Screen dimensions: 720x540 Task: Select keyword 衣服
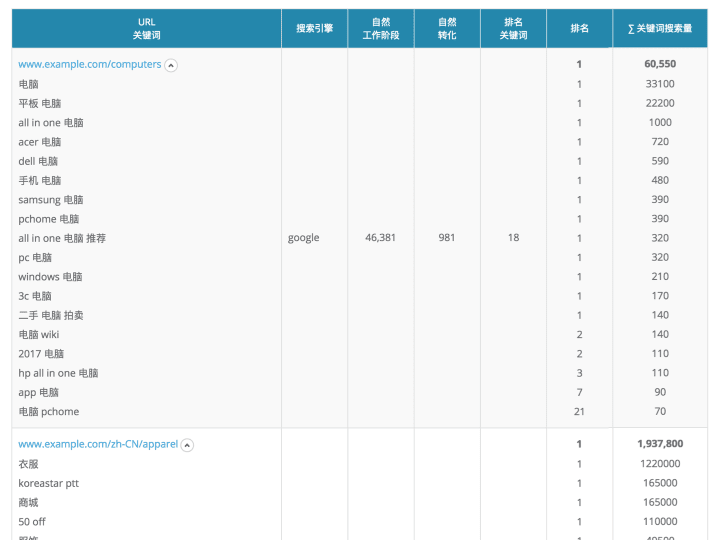click(x=28, y=464)
